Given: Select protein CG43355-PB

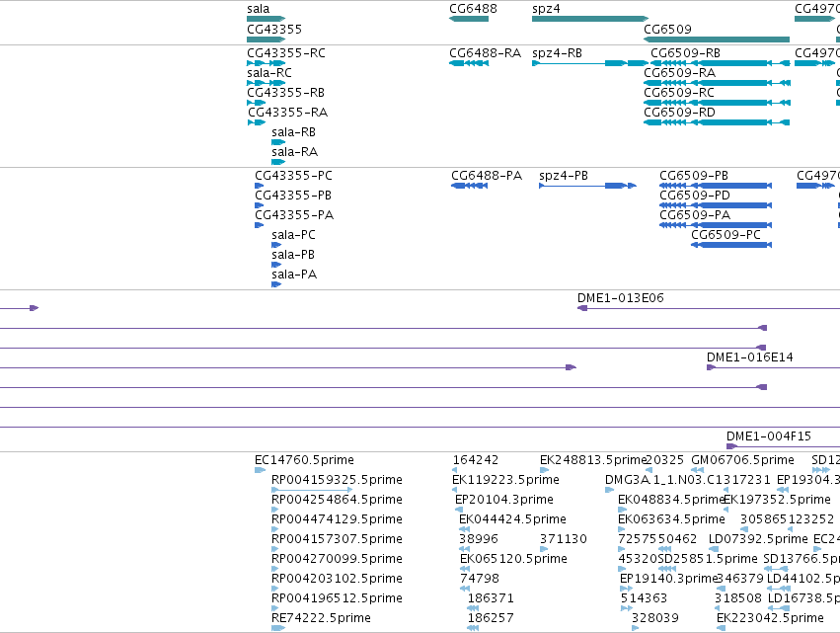Looking at the screenshot, I should [x=259, y=205].
